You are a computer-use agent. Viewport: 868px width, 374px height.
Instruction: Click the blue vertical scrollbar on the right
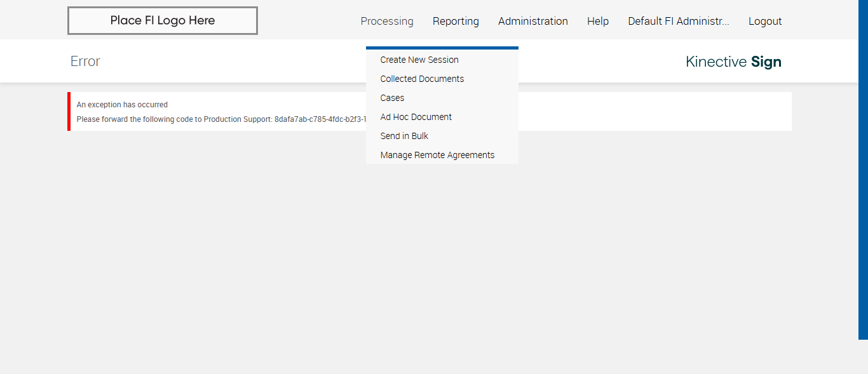click(863, 169)
